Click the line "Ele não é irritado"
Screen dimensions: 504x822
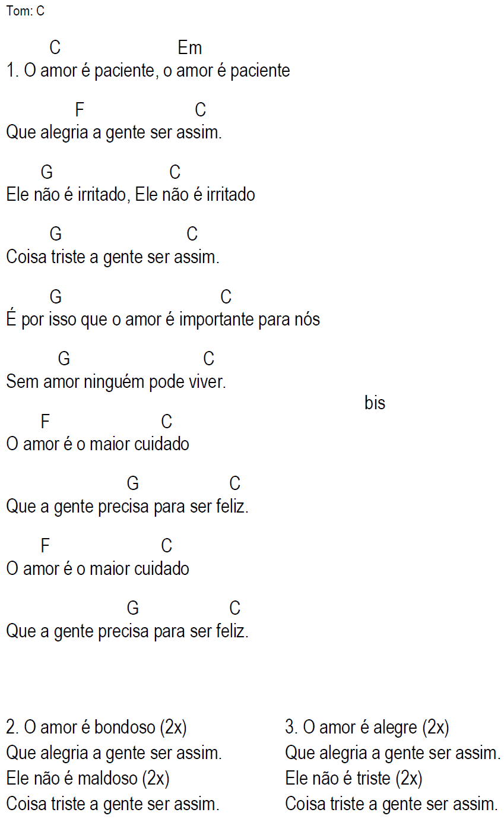[x=131, y=195]
